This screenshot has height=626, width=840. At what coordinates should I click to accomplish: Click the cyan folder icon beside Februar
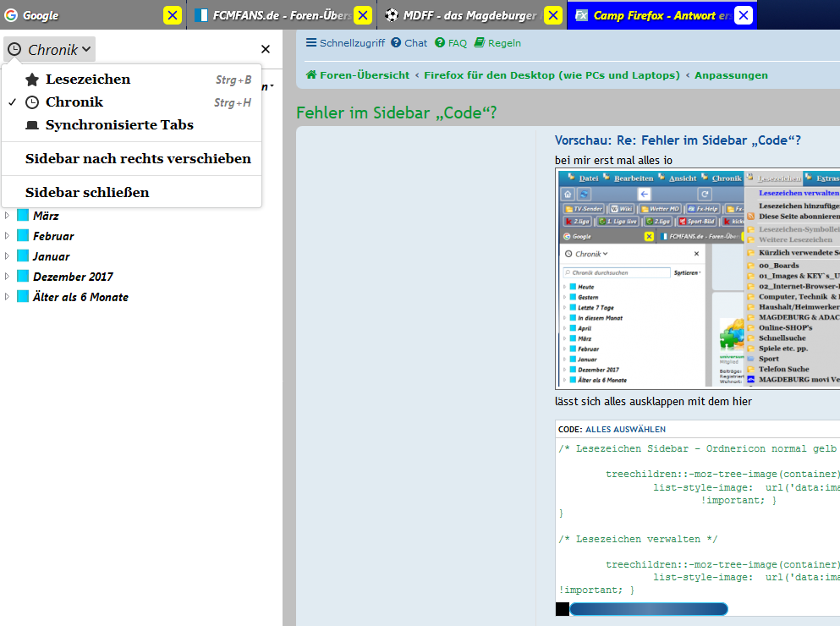(x=23, y=236)
